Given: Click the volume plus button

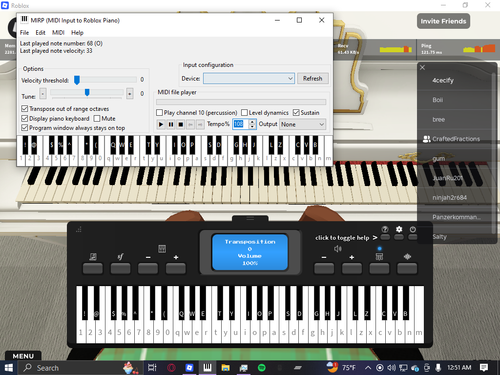Looking at the screenshot, I should coord(352,268).
